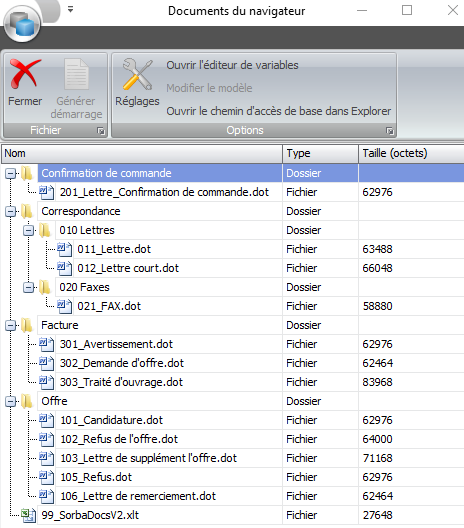Click Word icon of 106_Lettre de remerciement.dot
This screenshot has height=528, width=464.
tap(46, 496)
